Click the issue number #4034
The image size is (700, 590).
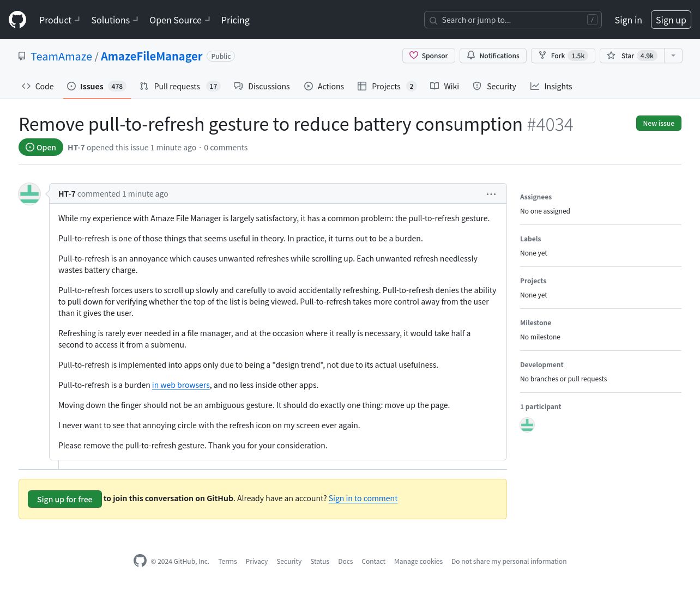[550, 125]
